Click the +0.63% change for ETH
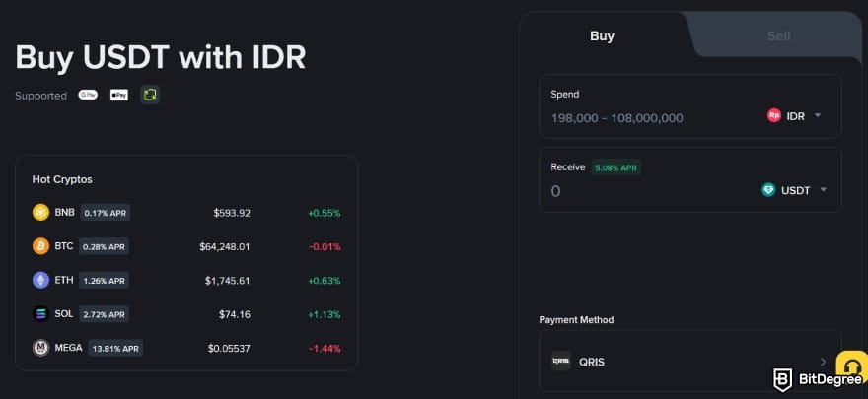868x399 pixels. point(324,281)
